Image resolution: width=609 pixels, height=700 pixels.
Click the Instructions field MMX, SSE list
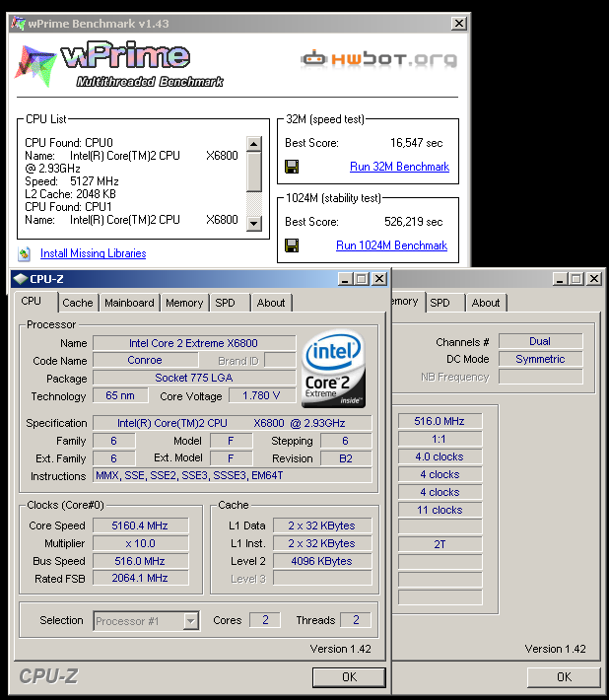(232, 475)
